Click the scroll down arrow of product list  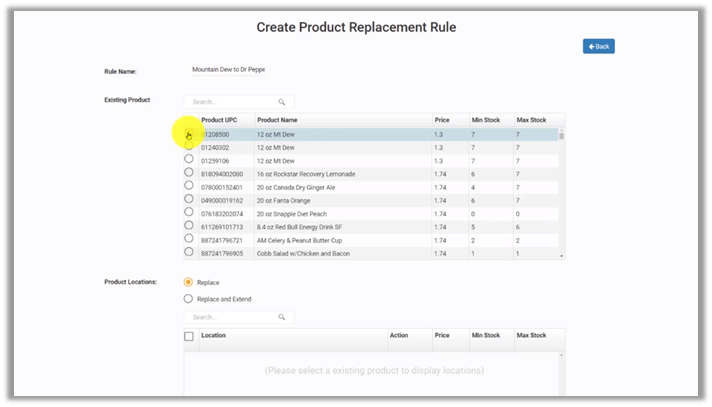click(x=560, y=256)
